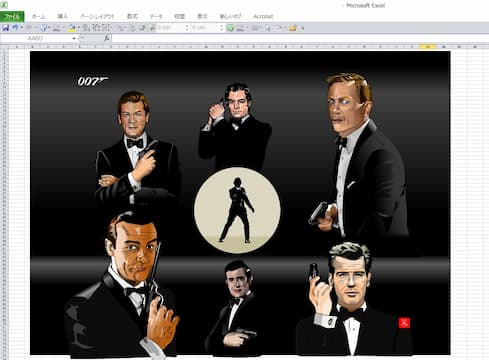Select the highlighted yellow column header
489x360 pixels.
[428, 47]
